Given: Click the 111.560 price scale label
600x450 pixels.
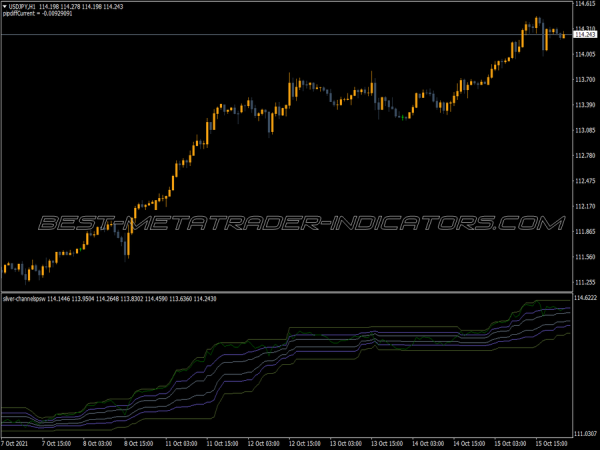Looking at the screenshot, I should pos(585,257).
